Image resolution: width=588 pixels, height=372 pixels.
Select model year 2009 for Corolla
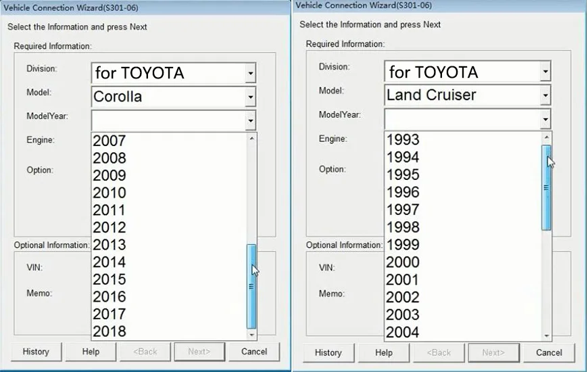(169, 175)
